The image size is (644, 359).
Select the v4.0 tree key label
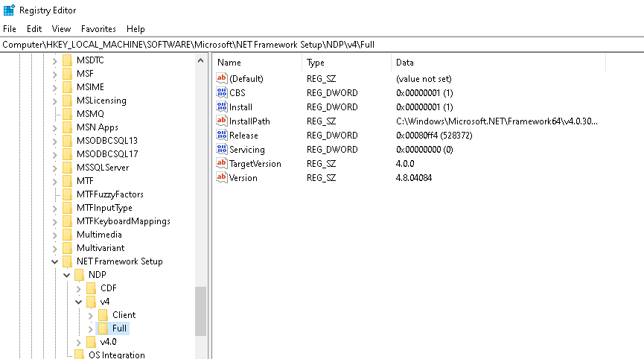pyautogui.click(x=109, y=342)
